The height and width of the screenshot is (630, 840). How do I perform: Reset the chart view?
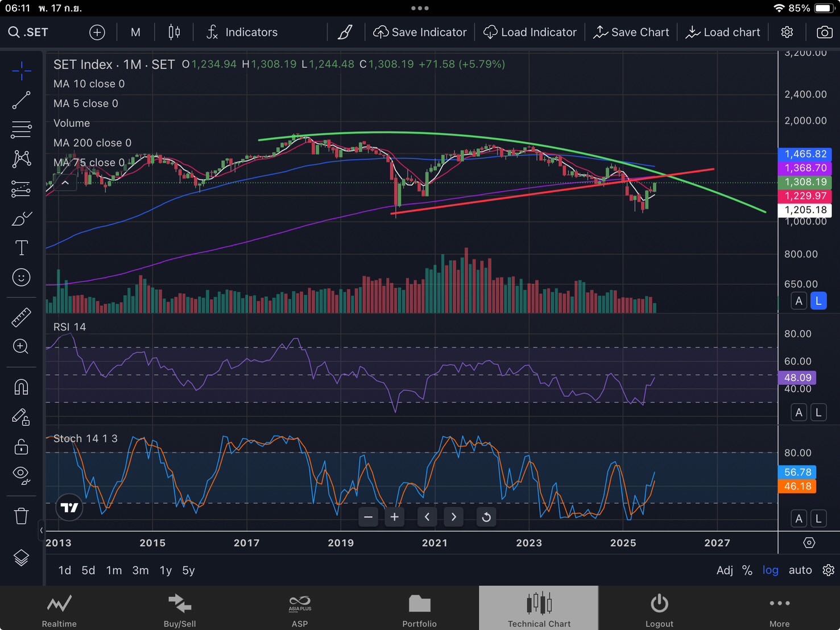(486, 517)
